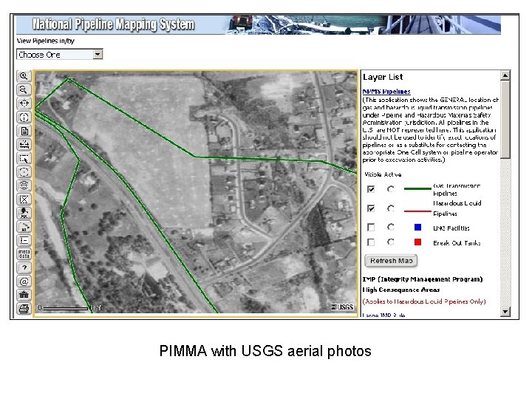Pick the Select by rectangle tool

tap(24, 158)
